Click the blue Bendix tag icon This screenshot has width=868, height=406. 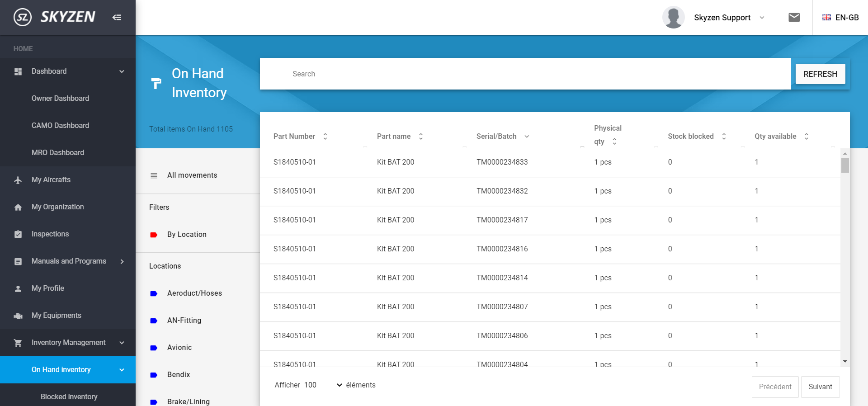154,375
